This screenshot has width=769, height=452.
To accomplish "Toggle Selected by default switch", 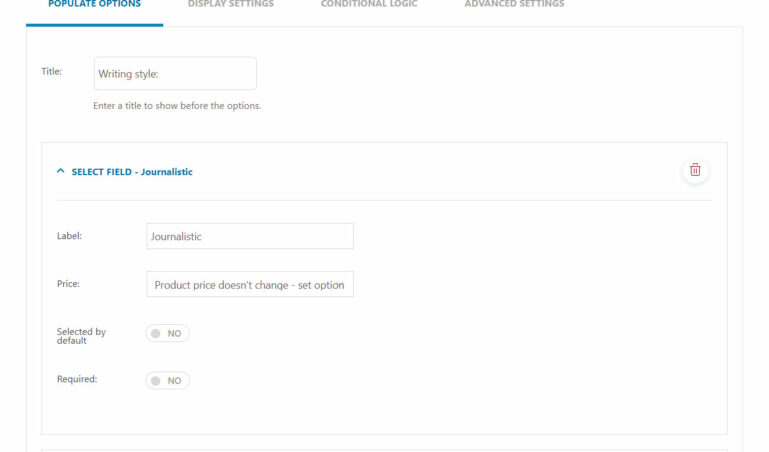I will [167, 333].
